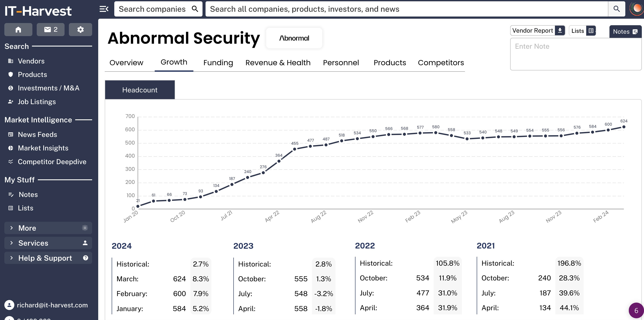644x320 pixels.
Task: Expand the Services section chevron
Action: tap(12, 243)
